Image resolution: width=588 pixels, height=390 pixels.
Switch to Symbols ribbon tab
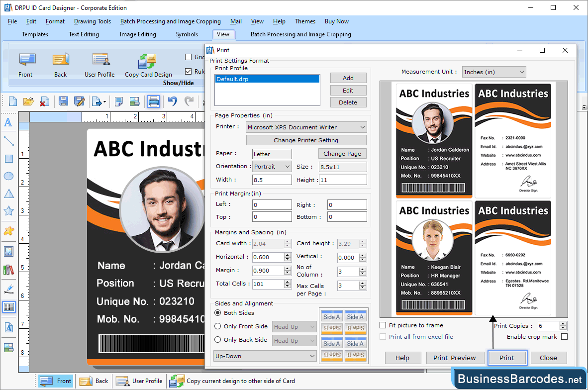[x=187, y=34]
